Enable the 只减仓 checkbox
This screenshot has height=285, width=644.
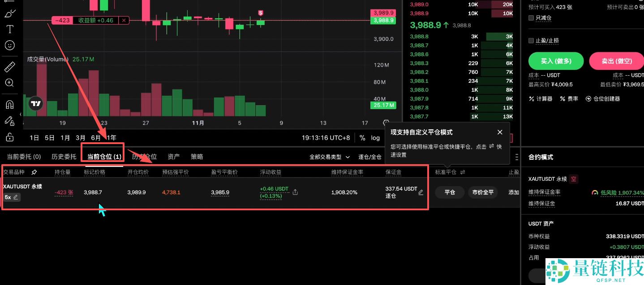531,17
